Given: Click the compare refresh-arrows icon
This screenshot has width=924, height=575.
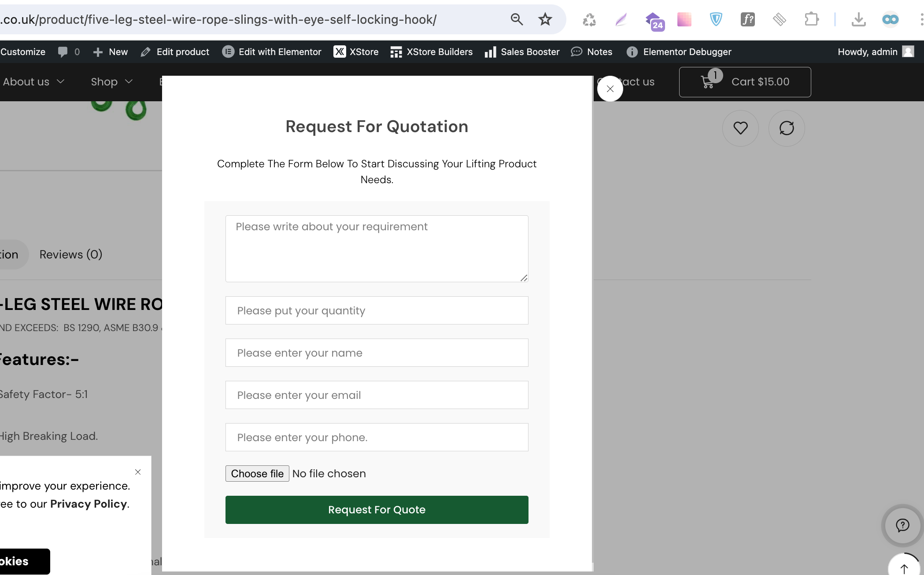Looking at the screenshot, I should coord(787,128).
